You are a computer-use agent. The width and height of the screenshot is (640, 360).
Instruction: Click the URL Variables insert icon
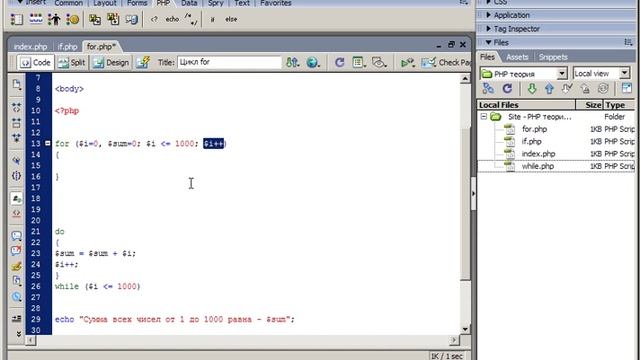[x=36, y=19]
